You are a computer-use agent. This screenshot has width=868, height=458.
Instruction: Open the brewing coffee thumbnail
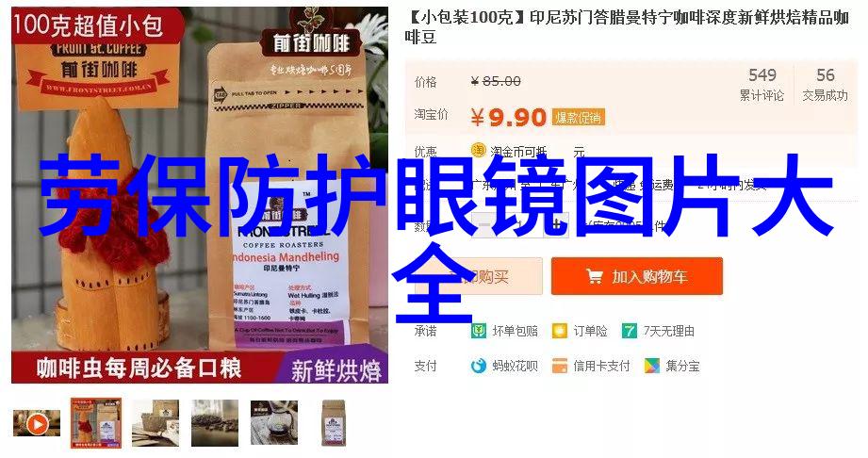pos(274,422)
